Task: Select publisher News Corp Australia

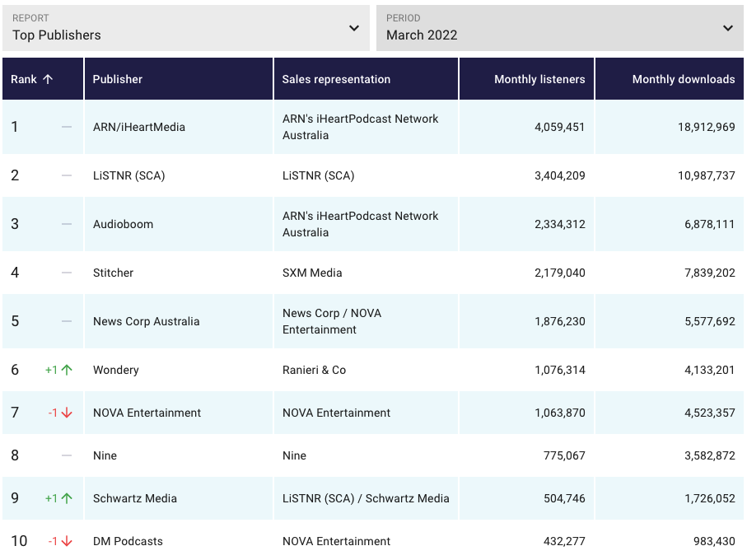Action: coord(147,321)
